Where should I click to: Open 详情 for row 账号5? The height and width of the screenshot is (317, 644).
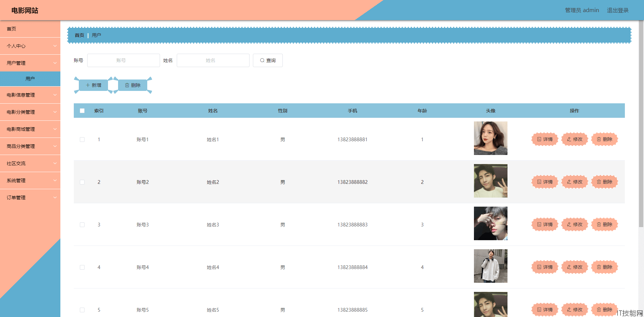tap(545, 310)
